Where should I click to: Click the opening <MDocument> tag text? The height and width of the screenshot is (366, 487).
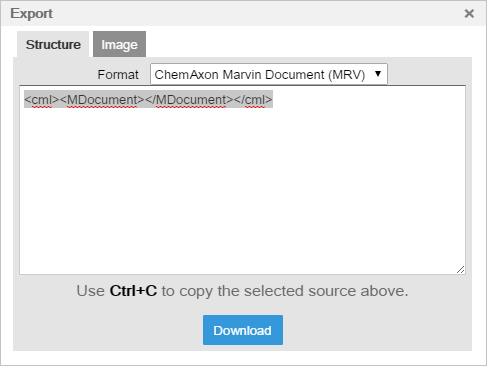[x=102, y=100]
